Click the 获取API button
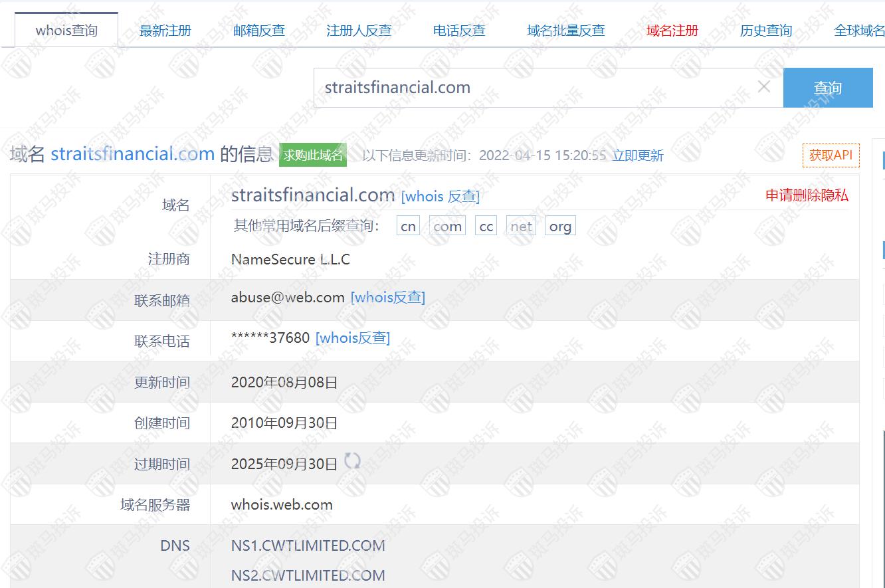 pos(831,155)
